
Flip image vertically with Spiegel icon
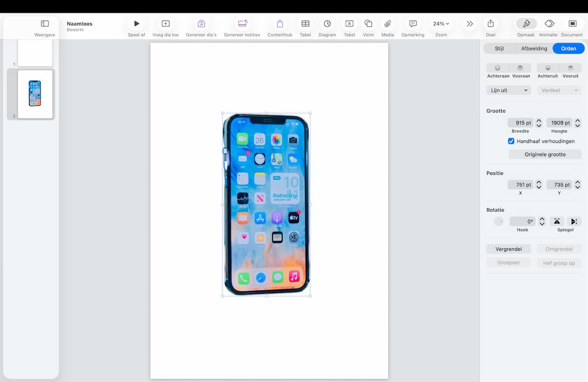point(574,221)
